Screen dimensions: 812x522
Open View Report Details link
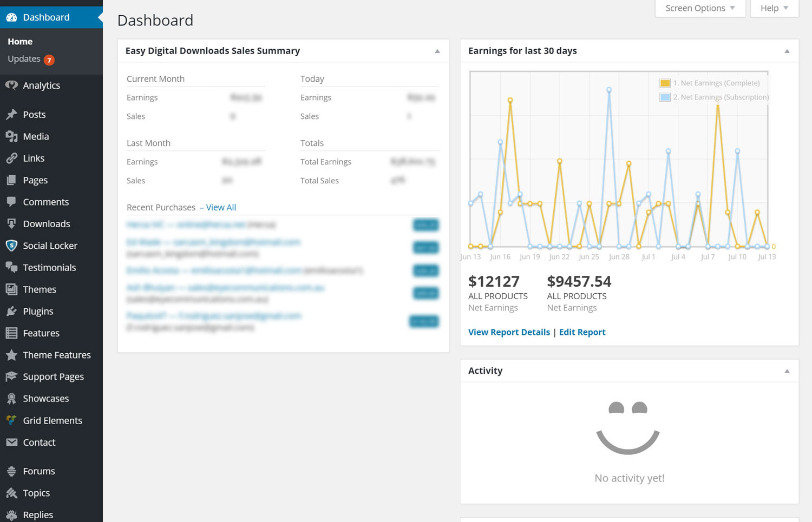[x=509, y=332]
